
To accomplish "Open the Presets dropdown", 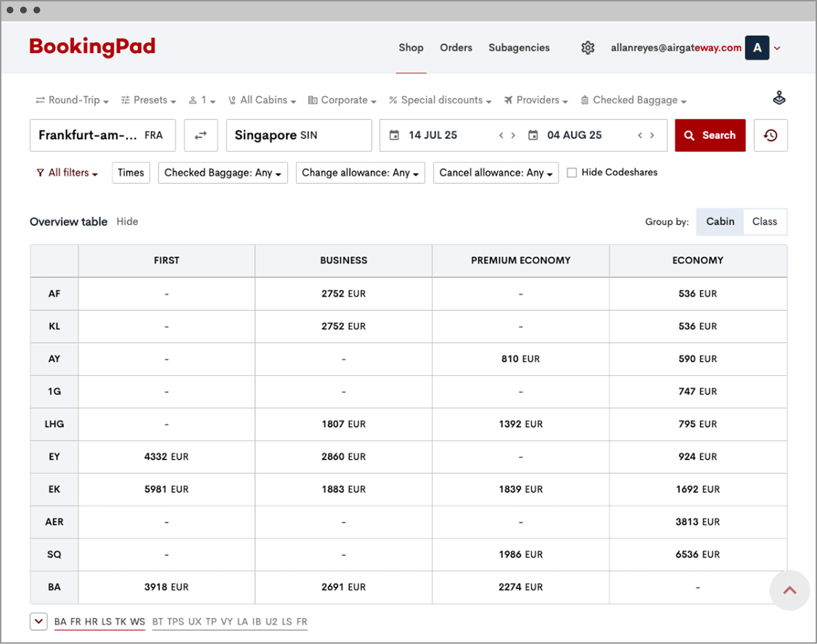I will (149, 100).
